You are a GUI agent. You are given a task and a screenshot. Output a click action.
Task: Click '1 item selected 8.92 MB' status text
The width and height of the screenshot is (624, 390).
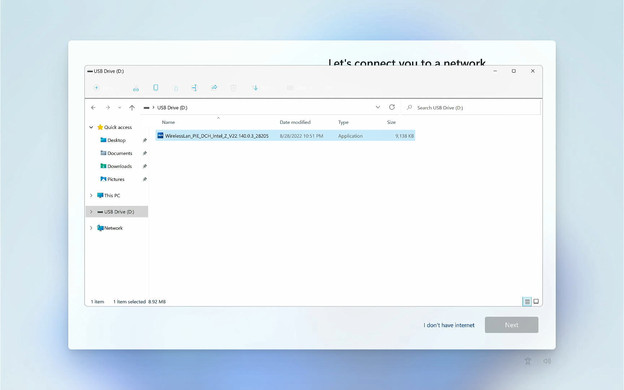(139, 302)
